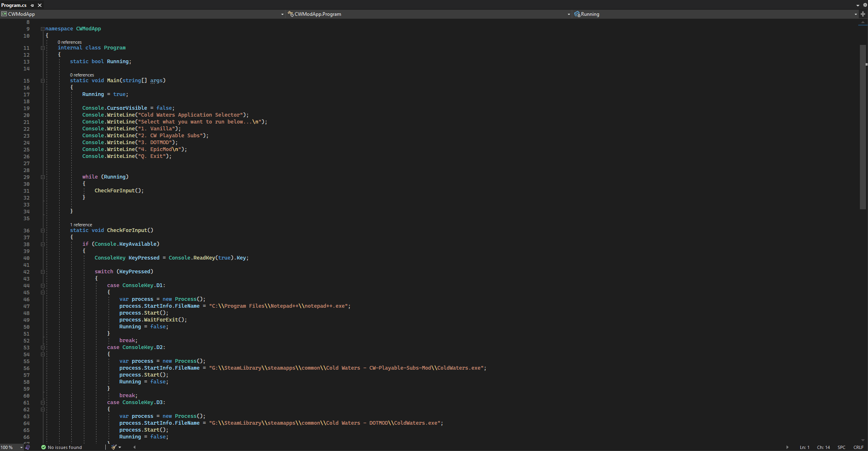Change CRLF line ending setting

point(858,447)
